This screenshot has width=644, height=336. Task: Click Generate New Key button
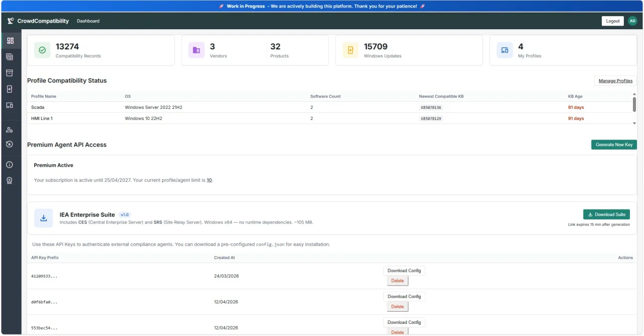point(614,145)
